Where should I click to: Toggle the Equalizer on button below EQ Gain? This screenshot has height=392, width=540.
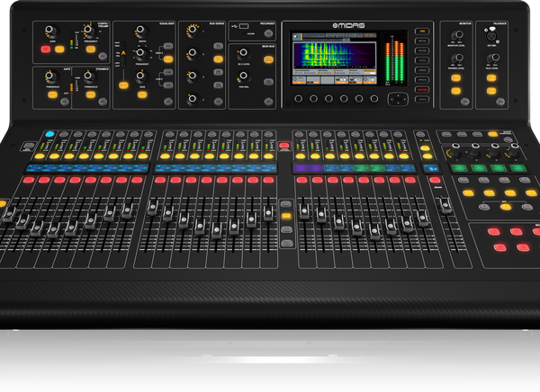point(142,94)
